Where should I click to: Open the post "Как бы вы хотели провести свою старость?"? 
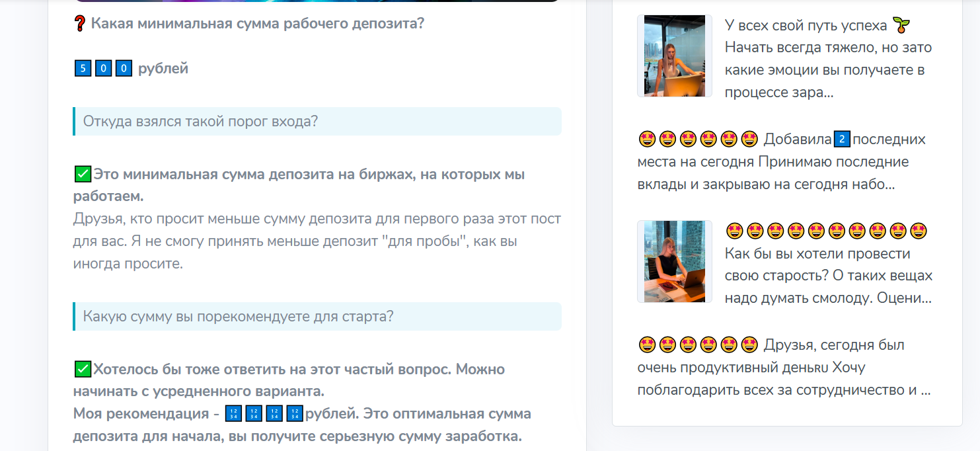click(x=829, y=265)
